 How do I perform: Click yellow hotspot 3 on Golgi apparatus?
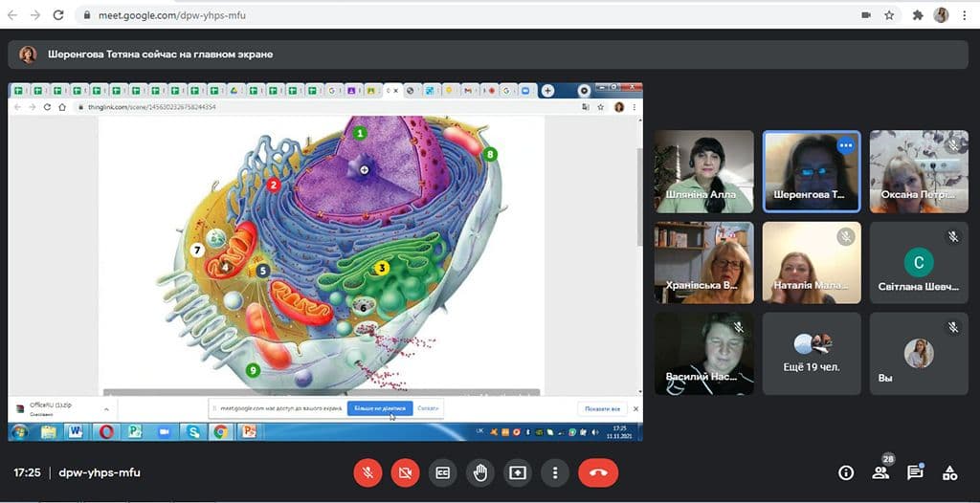tap(381, 268)
